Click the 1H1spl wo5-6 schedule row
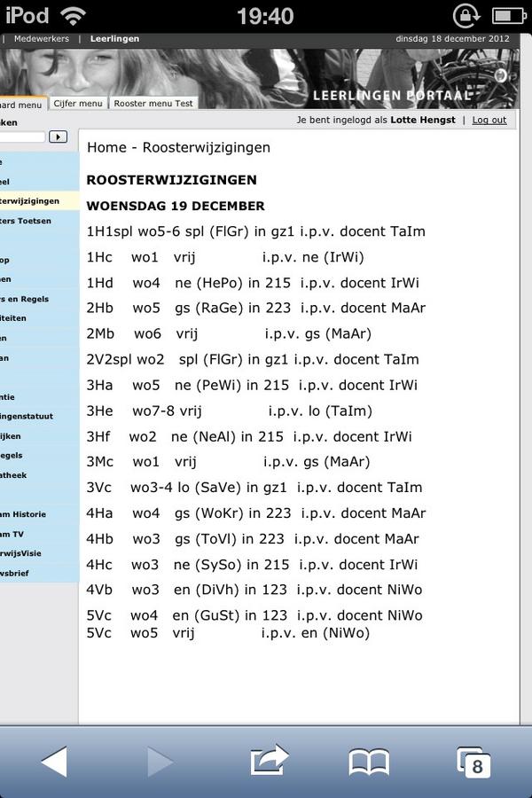 256,231
